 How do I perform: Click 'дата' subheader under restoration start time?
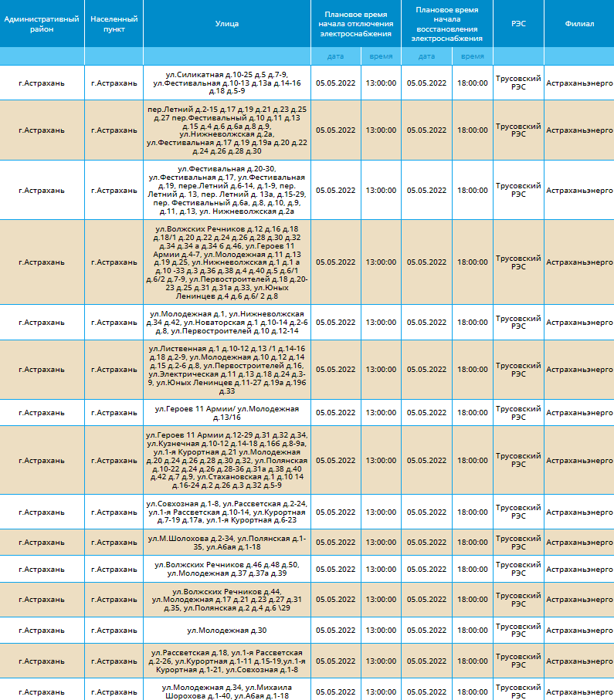tap(427, 56)
